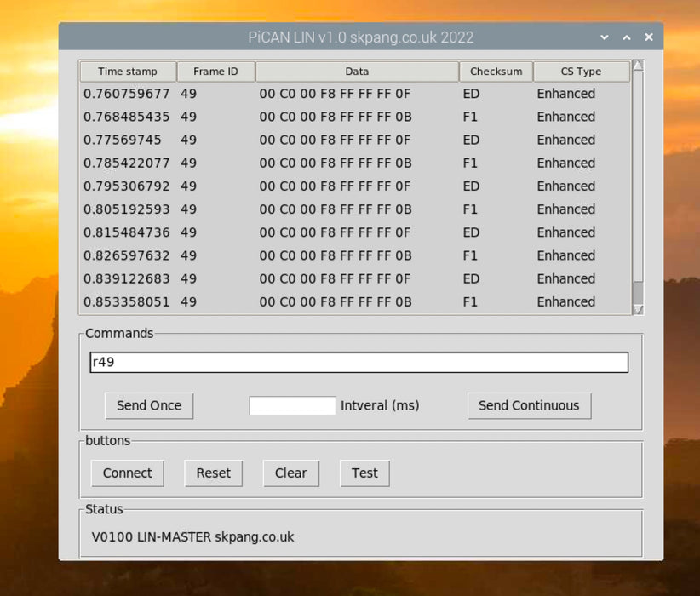Image resolution: width=700 pixels, height=596 pixels.
Task: Click the Send Once button
Action: pyautogui.click(x=149, y=405)
